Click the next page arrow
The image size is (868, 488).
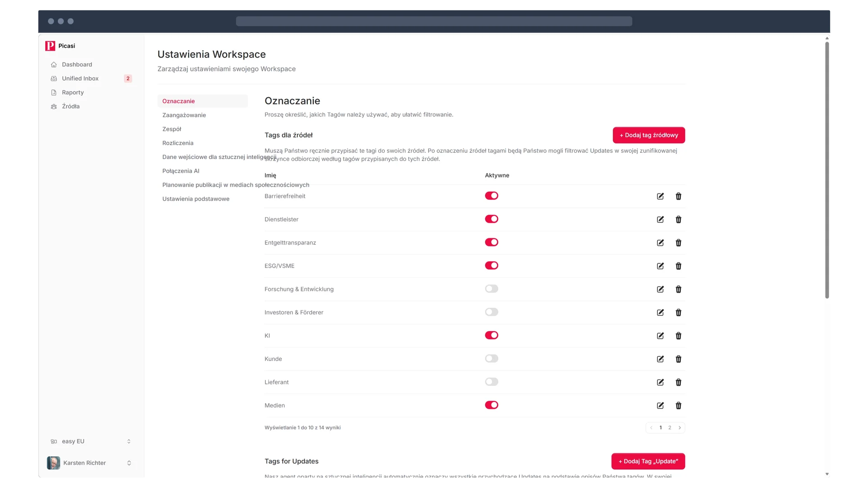679,428
